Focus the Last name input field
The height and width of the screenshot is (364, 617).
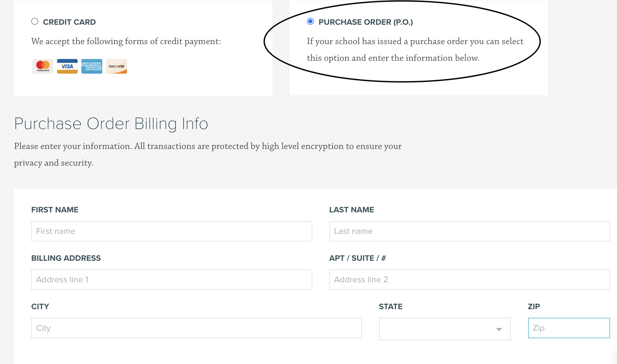(469, 231)
